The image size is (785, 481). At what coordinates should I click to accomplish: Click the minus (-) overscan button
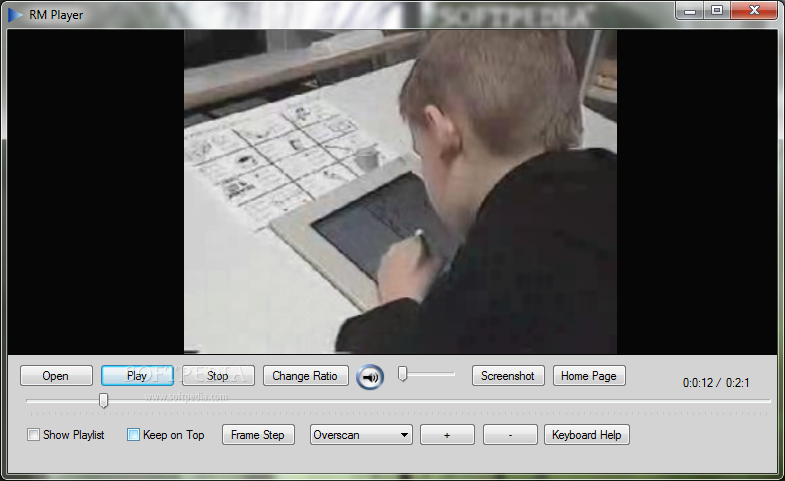coord(510,435)
